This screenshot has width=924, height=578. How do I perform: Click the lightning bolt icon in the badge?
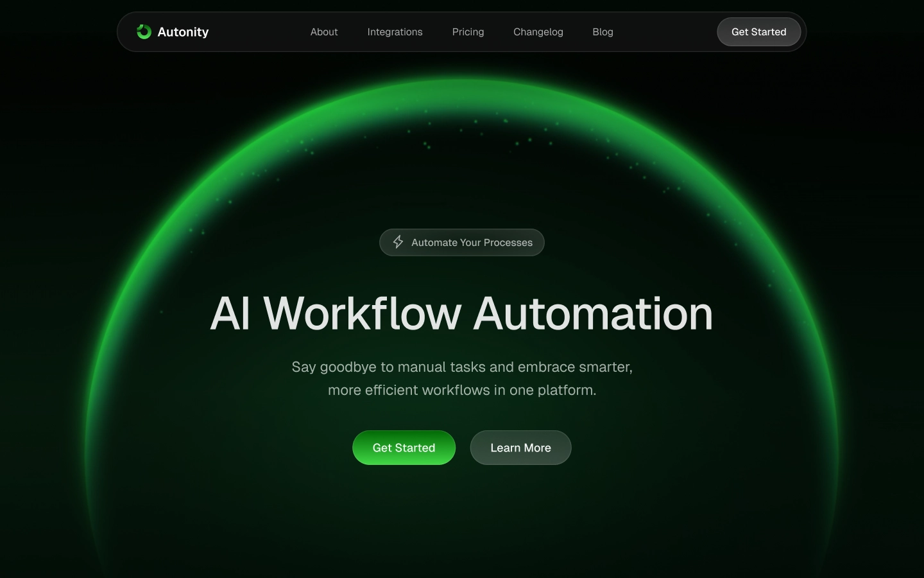(x=398, y=242)
